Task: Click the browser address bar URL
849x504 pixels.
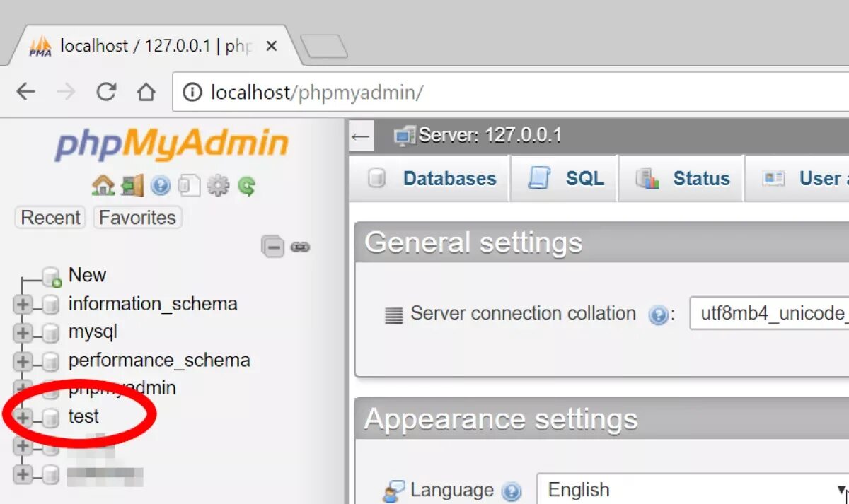Action: click(x=317, y=93)
